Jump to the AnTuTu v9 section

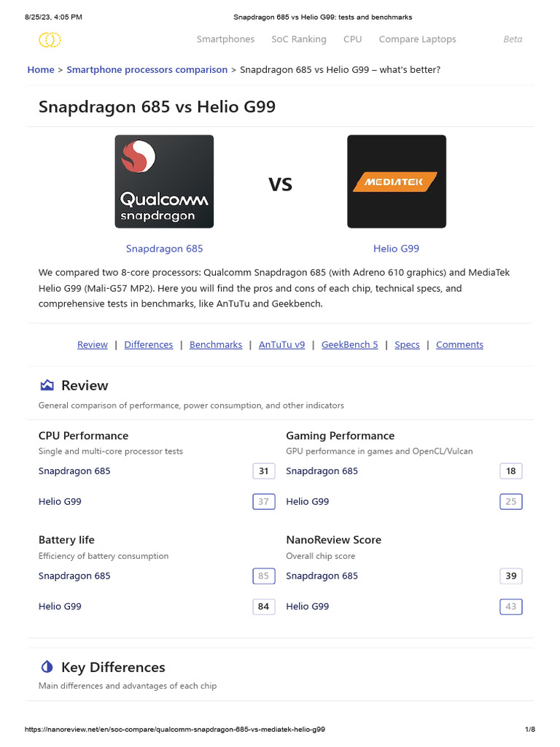(x=281, y=345)
